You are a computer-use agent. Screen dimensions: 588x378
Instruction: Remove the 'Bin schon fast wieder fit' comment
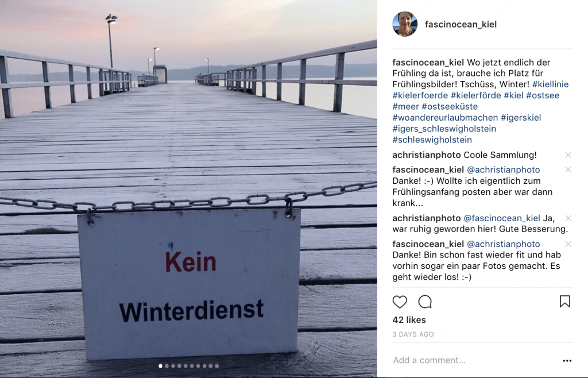point(568,244)
